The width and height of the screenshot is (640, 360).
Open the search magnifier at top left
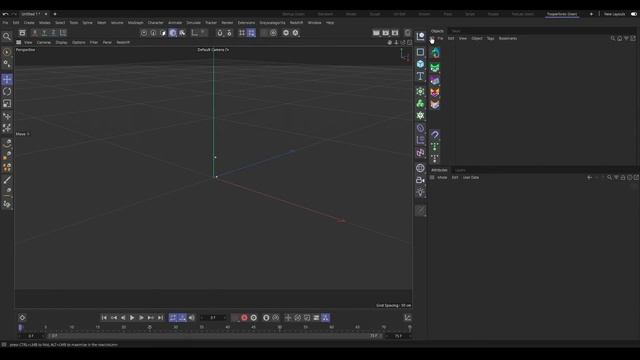7,37
